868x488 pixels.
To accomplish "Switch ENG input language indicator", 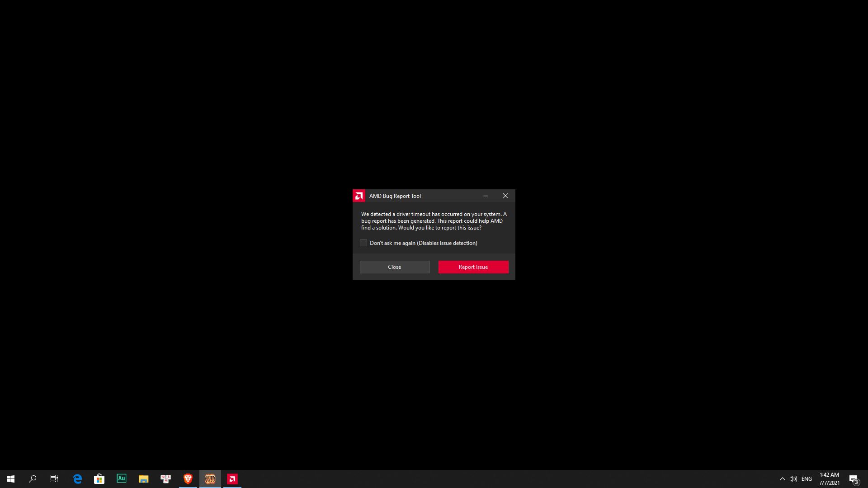I will (807, 479).
